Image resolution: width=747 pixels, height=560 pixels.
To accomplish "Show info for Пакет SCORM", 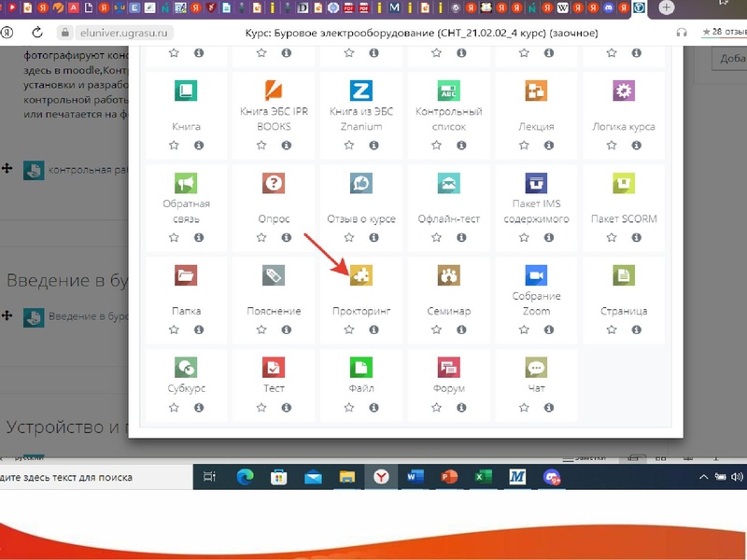I will point(636,238).
